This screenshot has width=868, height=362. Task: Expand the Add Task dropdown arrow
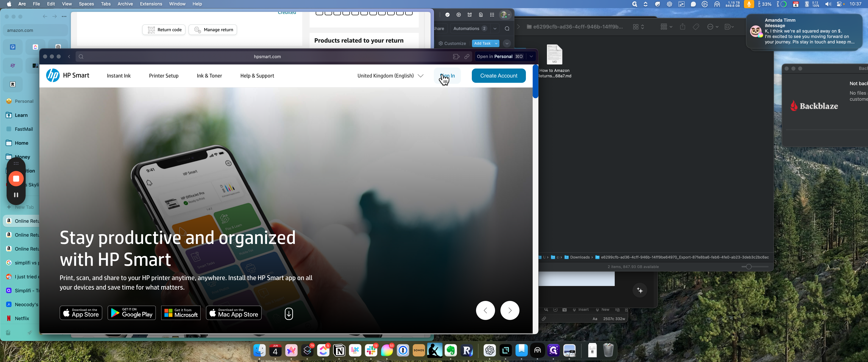click(x=496, y=43)
